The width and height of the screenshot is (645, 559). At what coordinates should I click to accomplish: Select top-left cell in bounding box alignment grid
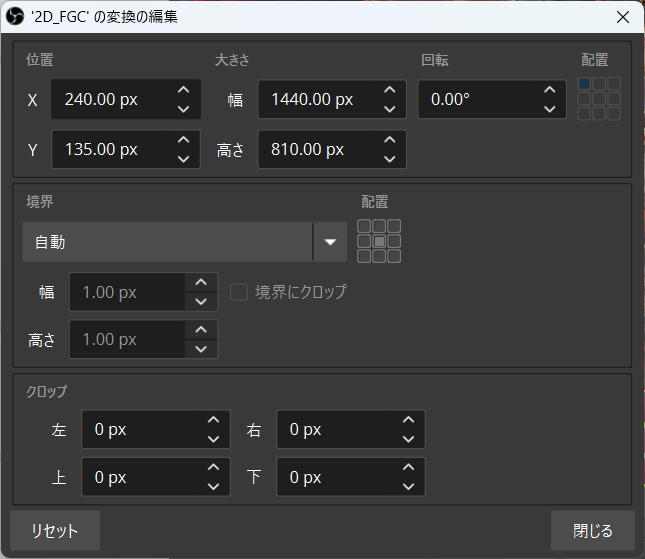point(364,226)
